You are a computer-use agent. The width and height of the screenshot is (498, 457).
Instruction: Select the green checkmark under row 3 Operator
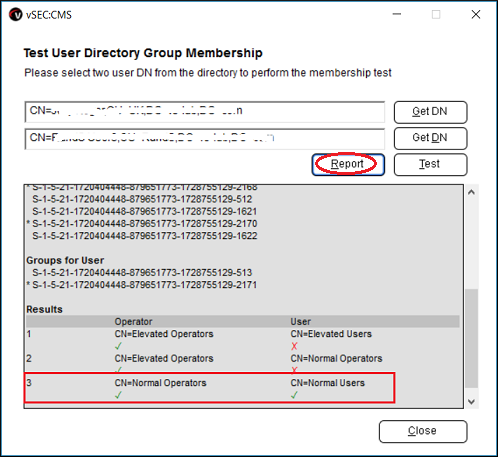[x=118, y=395]
